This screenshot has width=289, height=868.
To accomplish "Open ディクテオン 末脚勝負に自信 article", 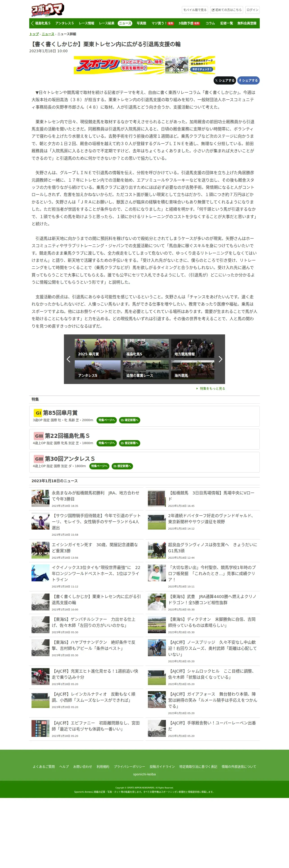I will 212,622.
